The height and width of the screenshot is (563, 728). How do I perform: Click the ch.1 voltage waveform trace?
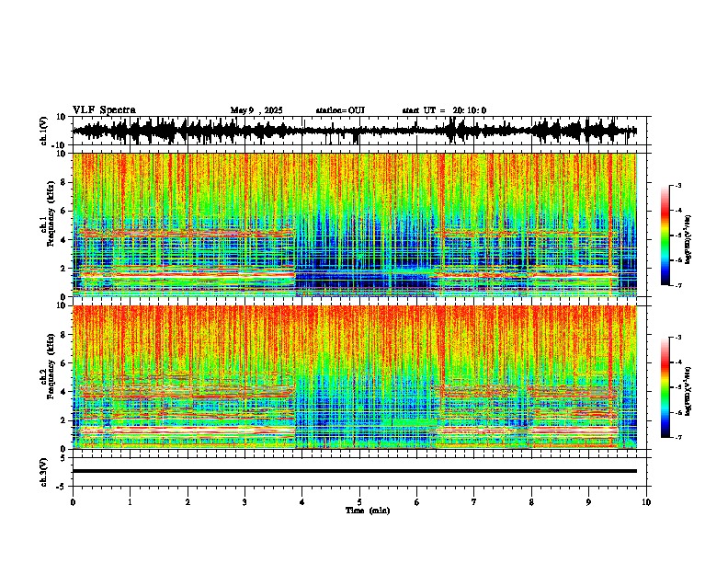coord(354,131)
